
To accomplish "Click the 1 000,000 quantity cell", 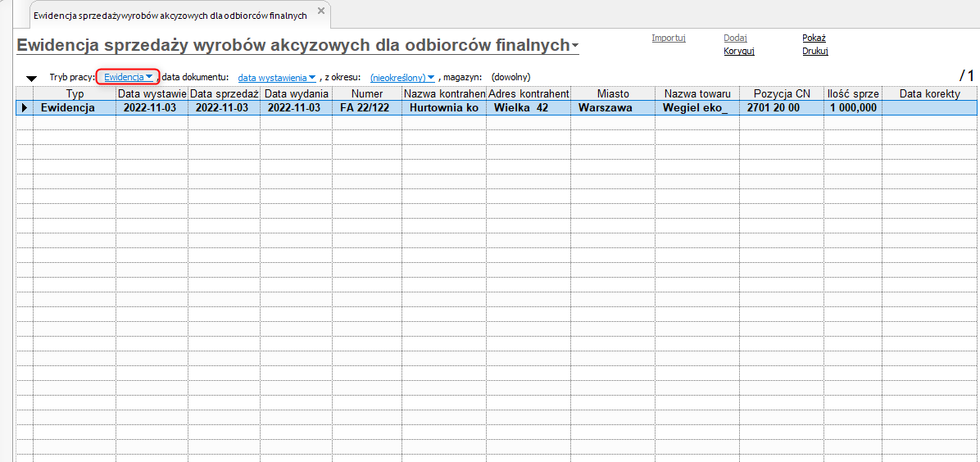I will tap(852, 107).
